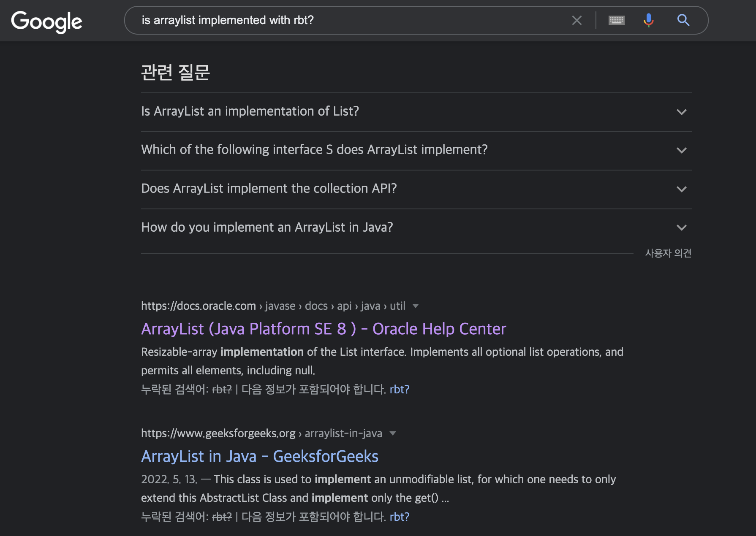Open the 사용자 의견 feedback link
The height and width of the screenshot is (536, 756).
tap(668, 253)
